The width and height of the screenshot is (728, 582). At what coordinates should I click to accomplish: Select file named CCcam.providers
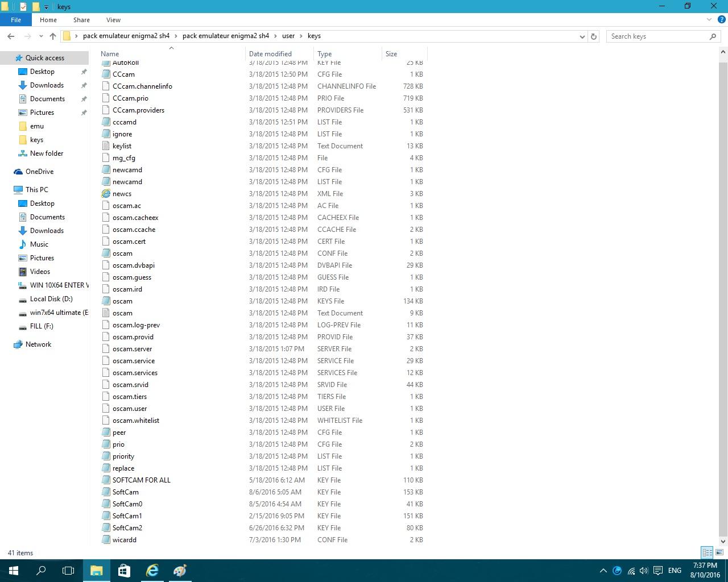point(138,110)
